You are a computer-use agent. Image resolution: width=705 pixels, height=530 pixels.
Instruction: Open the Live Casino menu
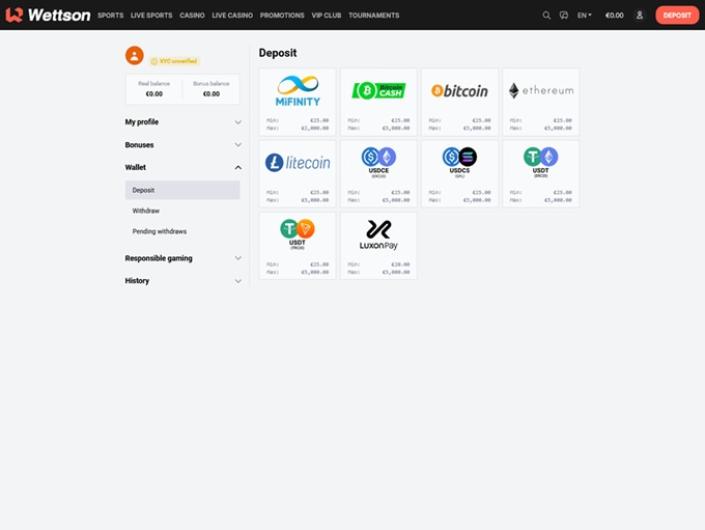click(x=232, y=15)
